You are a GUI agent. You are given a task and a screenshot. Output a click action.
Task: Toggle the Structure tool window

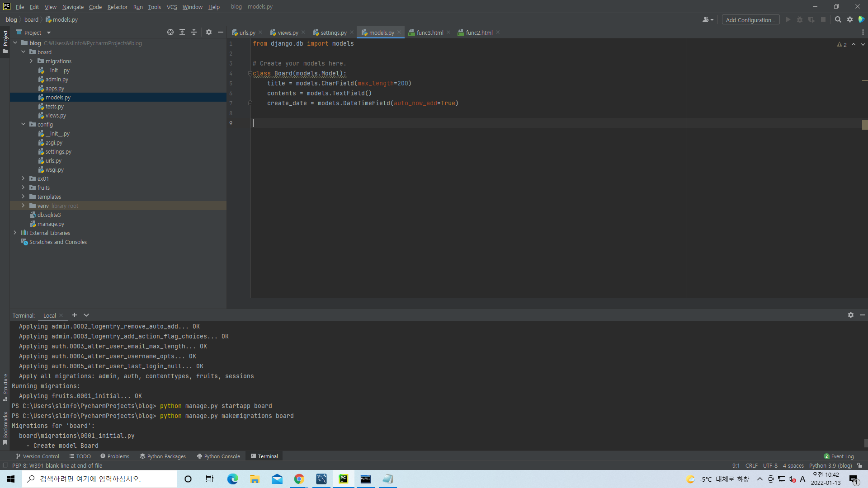point(5,387)
